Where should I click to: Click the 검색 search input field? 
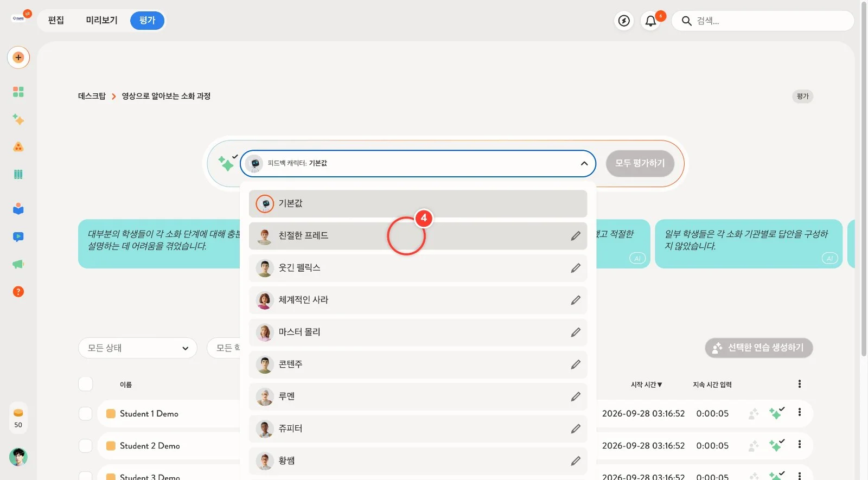763,21
